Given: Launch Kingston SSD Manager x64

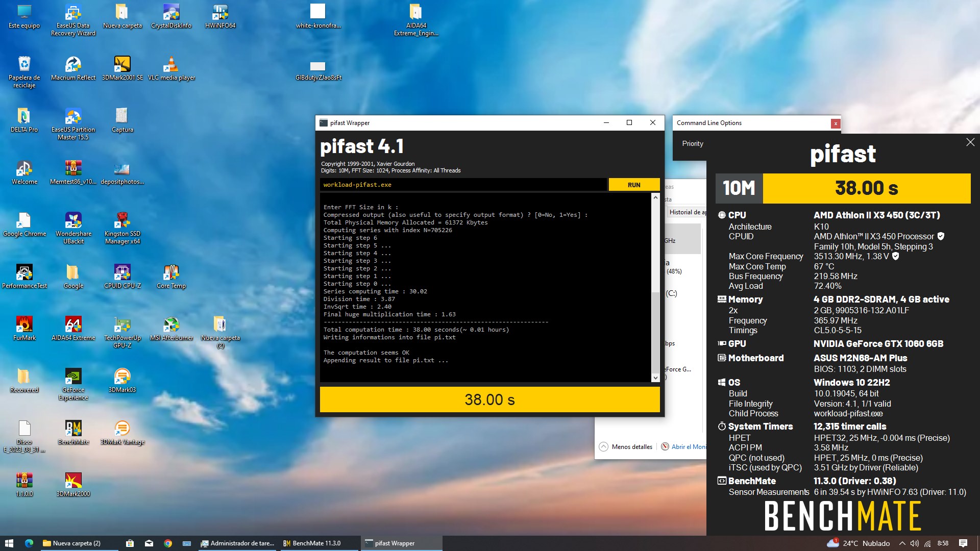Looking at the screenshot, I should [x=122, y=228].
